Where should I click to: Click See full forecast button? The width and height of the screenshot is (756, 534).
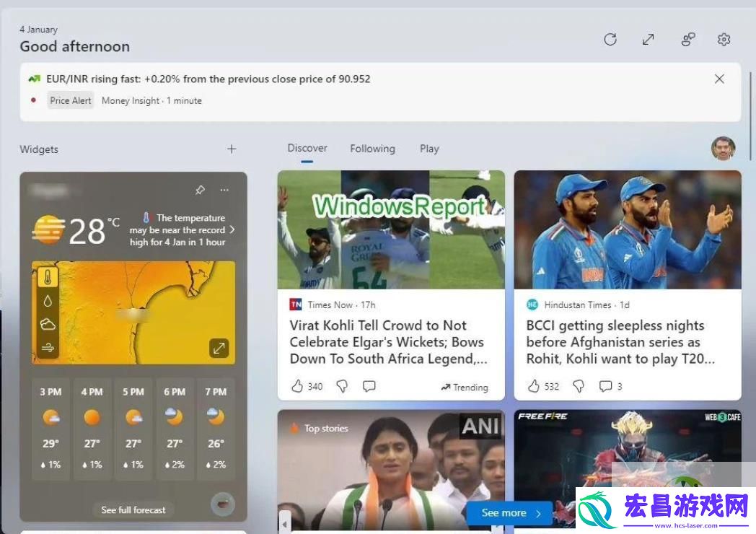[133, 510]
